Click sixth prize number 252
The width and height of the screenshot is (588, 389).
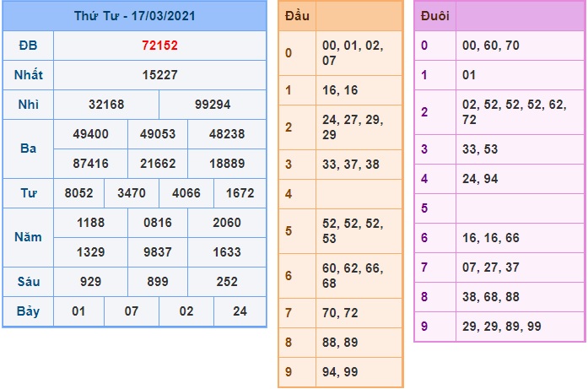(227, 282)
